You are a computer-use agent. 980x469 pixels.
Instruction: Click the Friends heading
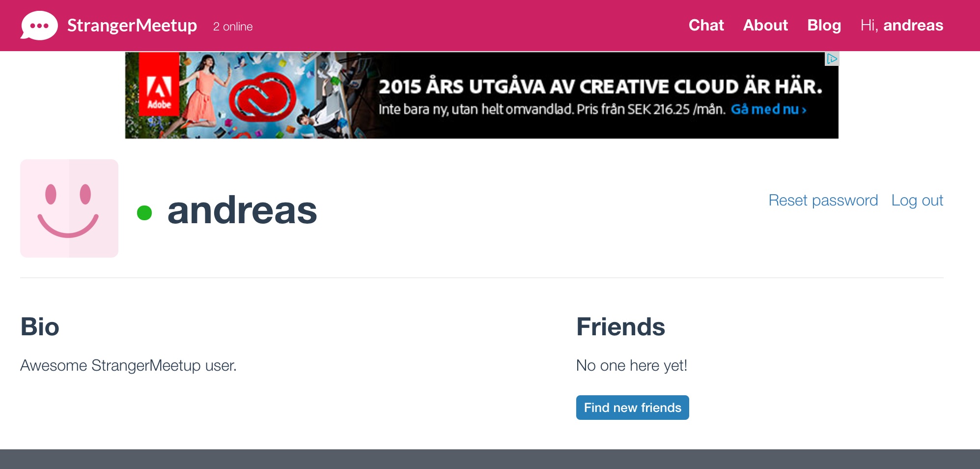click(620, 327)
